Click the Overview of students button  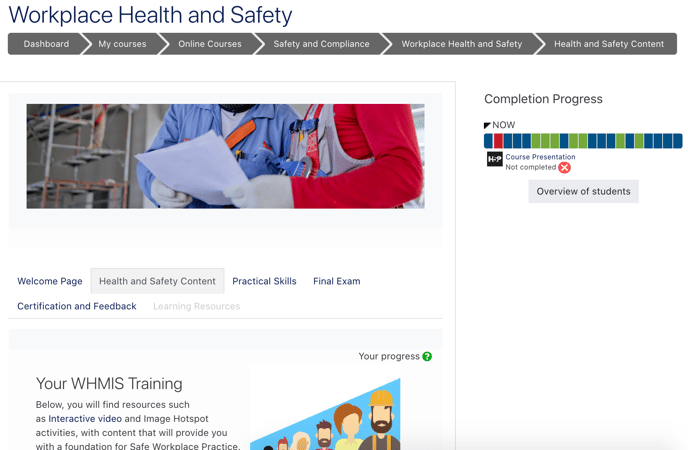pyautogui.click(x=583, y=191)
